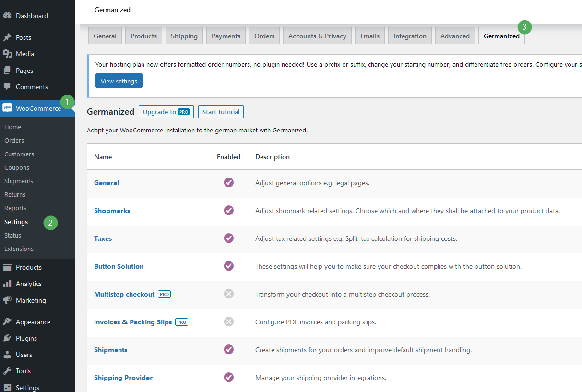The image size is (582, 392).
Task: Click the Products box icon in sidebar
Action: [x=7, y=267]
